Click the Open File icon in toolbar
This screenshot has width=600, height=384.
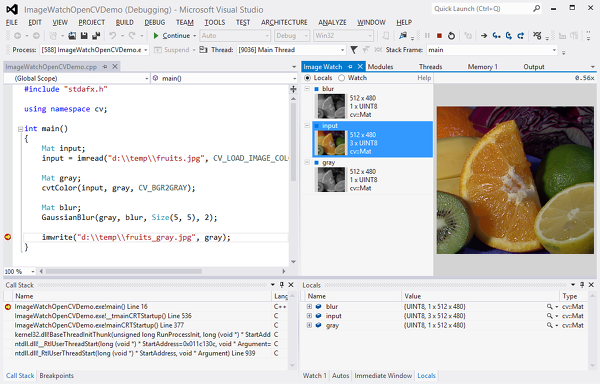pyautogui.click(x=72, y=36)
